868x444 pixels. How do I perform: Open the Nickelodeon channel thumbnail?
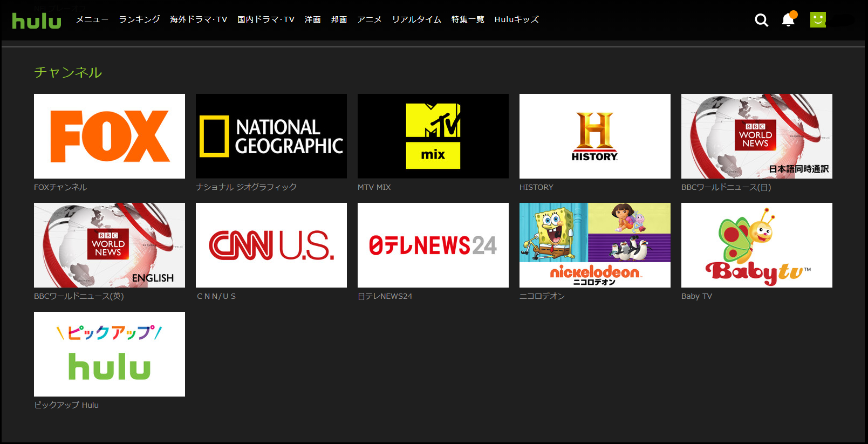595,245
